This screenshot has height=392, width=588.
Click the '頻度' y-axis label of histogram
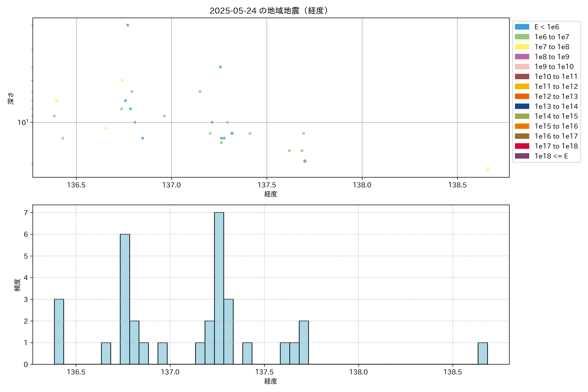[17, 285]
